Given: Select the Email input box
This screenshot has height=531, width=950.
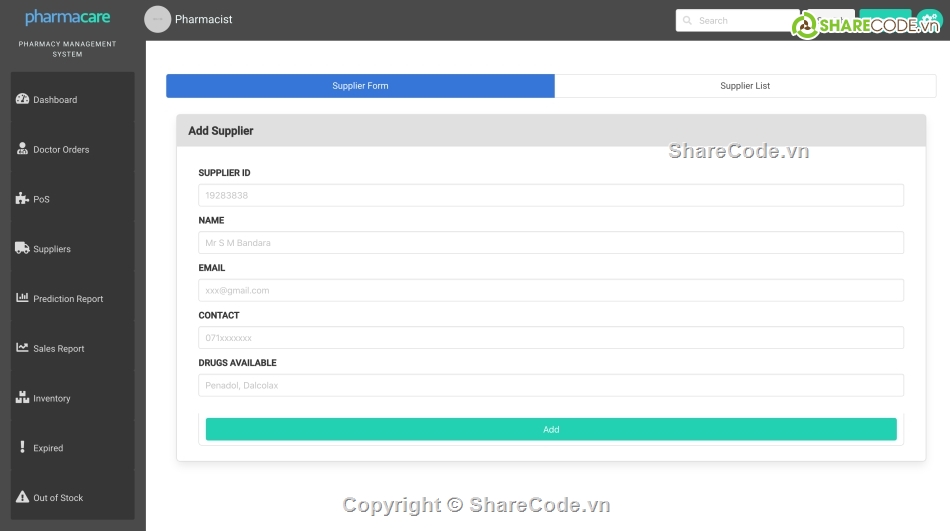Looking at the screenshot, I should coord(550,291).
